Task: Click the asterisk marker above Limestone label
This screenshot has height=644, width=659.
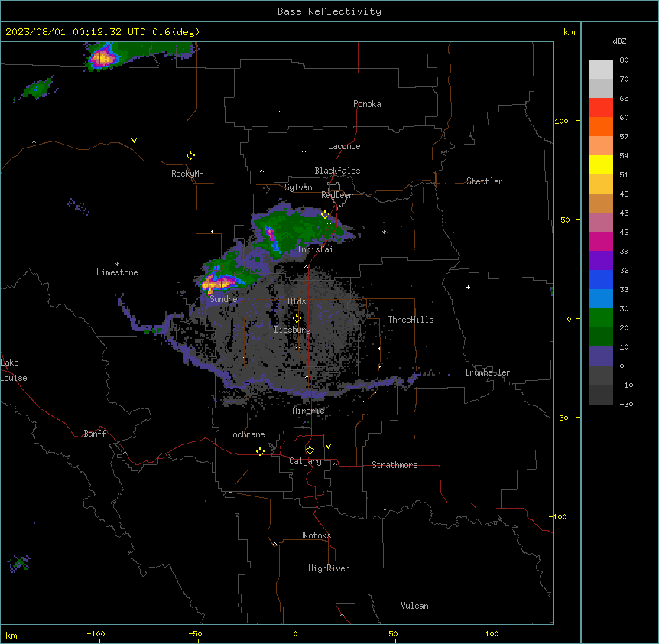Action: point(117,265)
